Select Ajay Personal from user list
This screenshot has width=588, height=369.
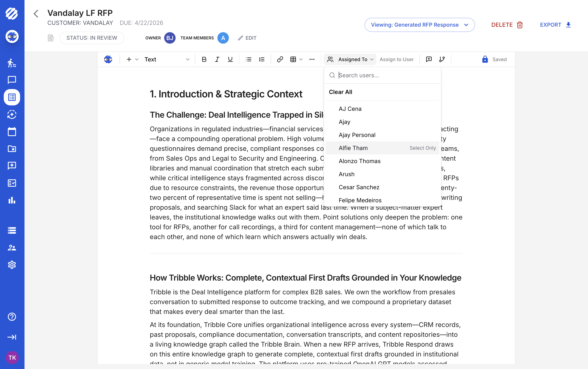[382, 135]
